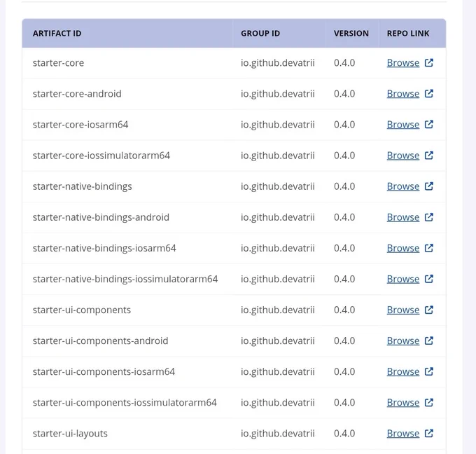Select the starter-core-iossimulatorarm64 artifact name
This screenshot has height=454, width=476.
[101, 156]
